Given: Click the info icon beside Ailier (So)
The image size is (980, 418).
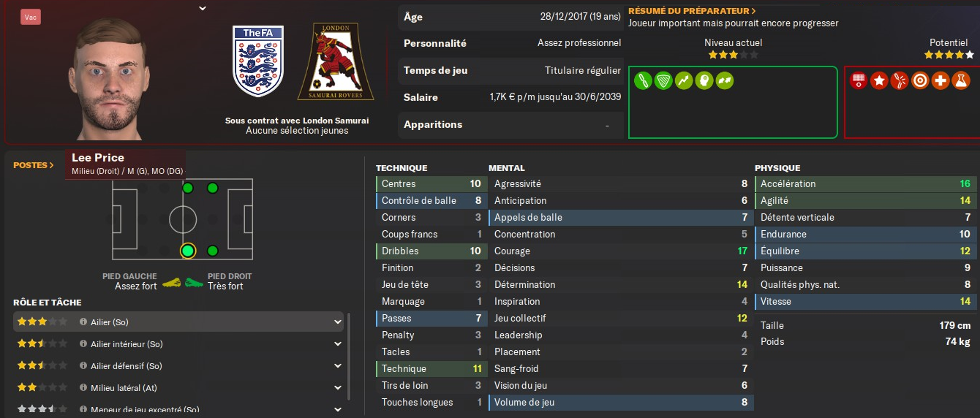Looking at the screenshot, I should (83, 322).
